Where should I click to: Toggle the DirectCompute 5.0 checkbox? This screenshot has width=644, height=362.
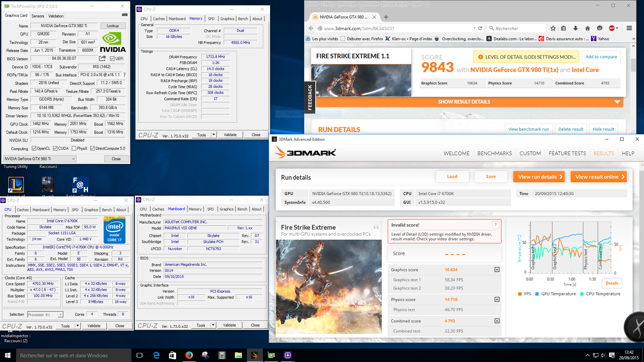92,148
